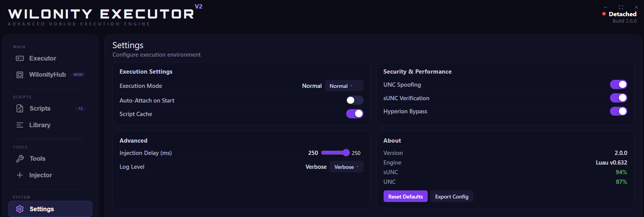This screenshot has height=217, width=644.
Task: Toggle sUNC Verification off
Action: click(619, 98)
